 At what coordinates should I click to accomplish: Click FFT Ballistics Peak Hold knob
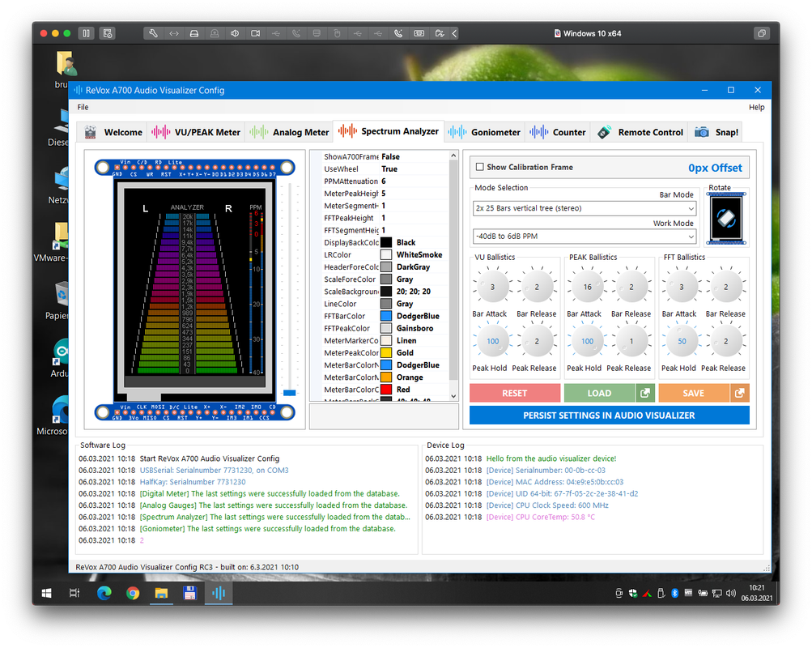click(682, 341)
